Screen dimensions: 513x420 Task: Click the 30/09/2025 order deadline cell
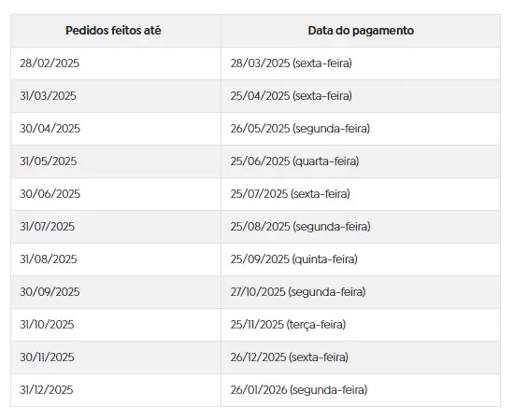[x=116, y=292]
